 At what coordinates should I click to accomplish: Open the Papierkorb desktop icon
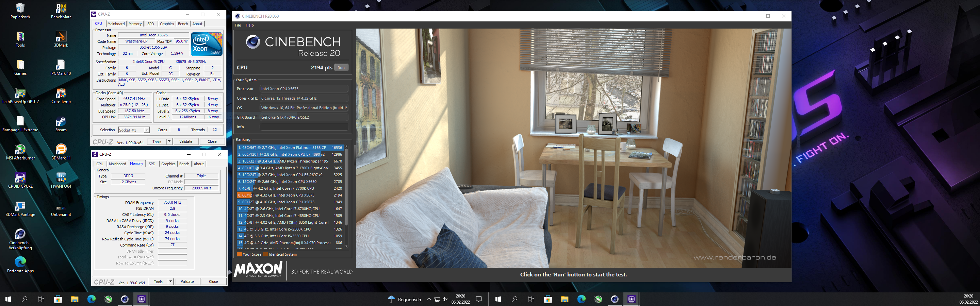pyautogui.click(x=20, y=11)
